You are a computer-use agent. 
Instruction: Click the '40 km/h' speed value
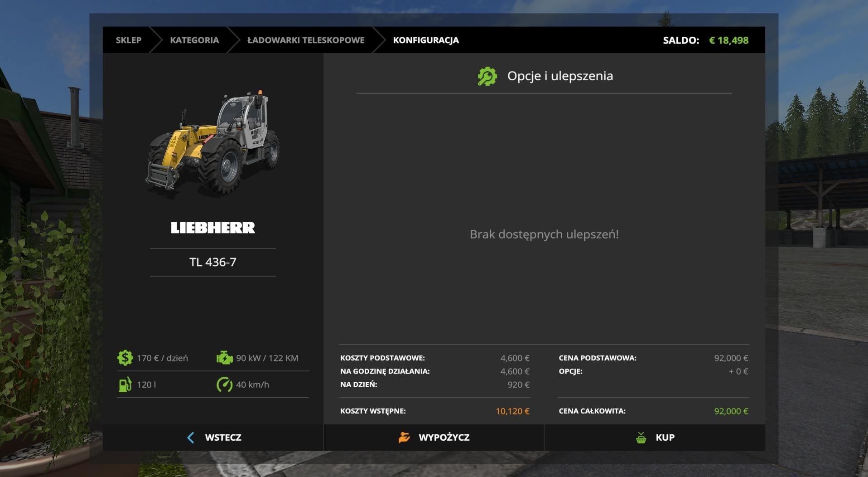(252, 385)
